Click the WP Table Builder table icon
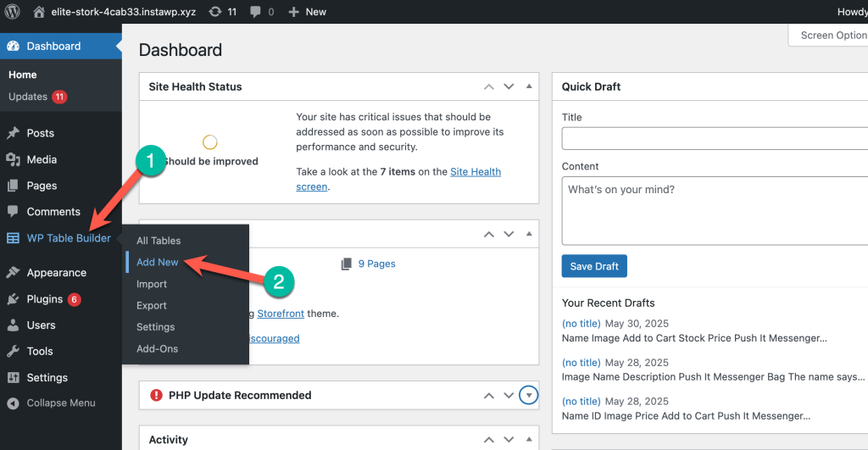This screenshot has height=450, width=868. coord(13,238)
